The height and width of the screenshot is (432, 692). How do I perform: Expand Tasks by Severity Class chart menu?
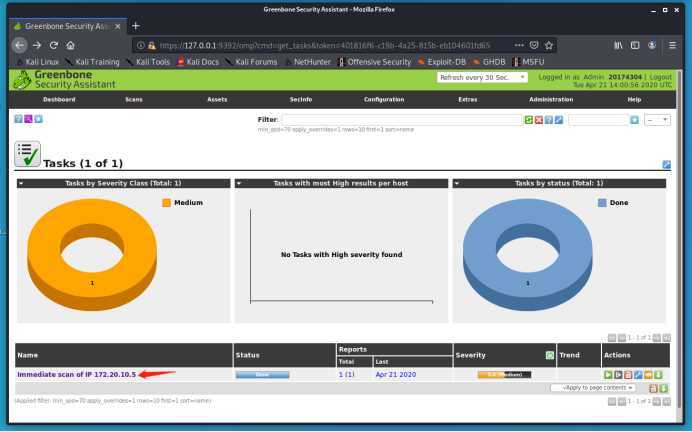point(21,183)
